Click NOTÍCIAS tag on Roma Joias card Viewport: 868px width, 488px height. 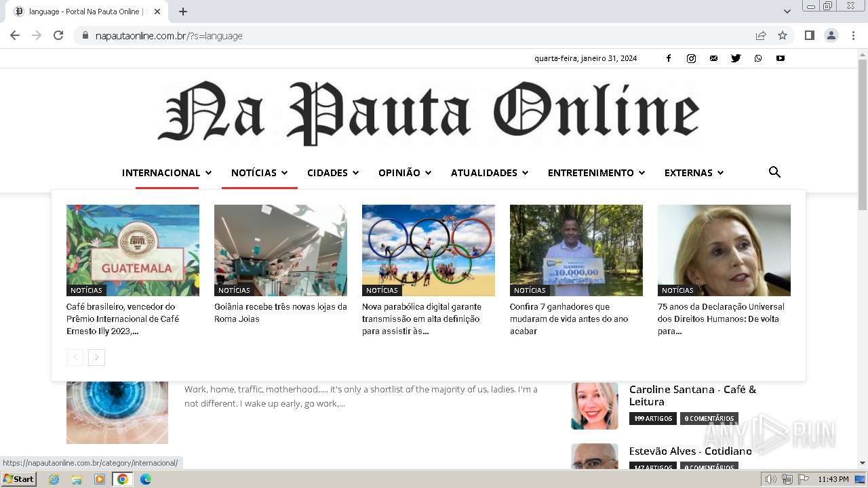coord(234,290)
